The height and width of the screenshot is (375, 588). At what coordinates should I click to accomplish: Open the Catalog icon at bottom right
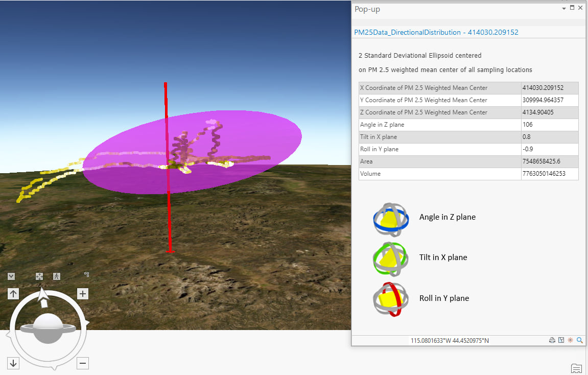coord(576,368)
